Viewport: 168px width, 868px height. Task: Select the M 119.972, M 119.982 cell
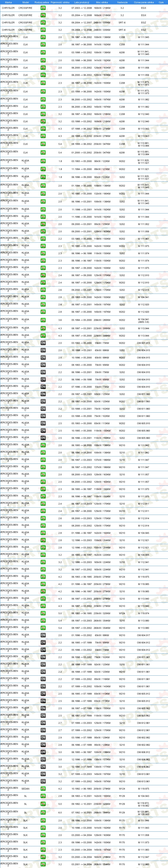[144, 804]
